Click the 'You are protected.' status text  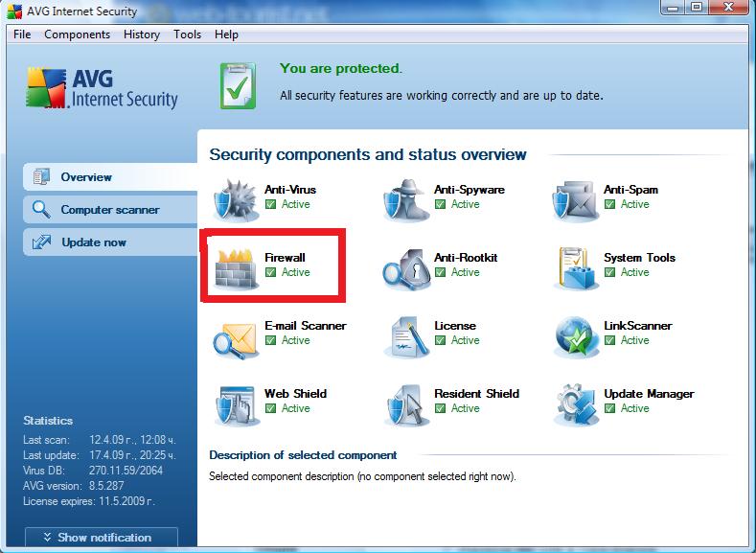[341, 68]
